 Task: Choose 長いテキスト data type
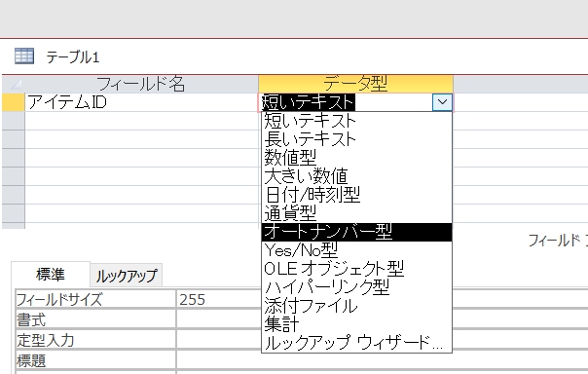click(356, 139)
